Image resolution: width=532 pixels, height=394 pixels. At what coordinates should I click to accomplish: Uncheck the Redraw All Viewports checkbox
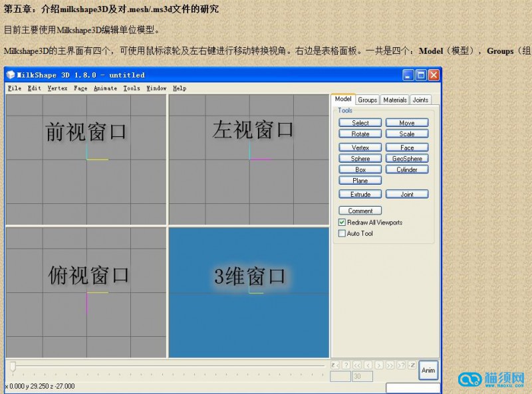tap(342, 223)
